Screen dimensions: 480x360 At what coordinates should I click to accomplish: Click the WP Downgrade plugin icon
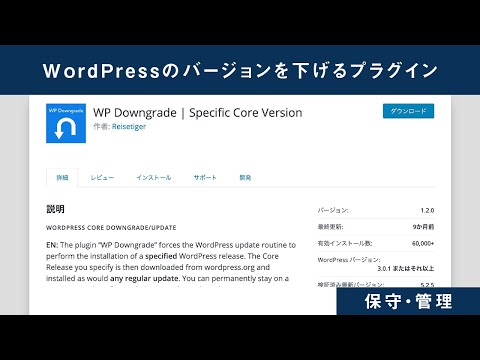(66, 123)
